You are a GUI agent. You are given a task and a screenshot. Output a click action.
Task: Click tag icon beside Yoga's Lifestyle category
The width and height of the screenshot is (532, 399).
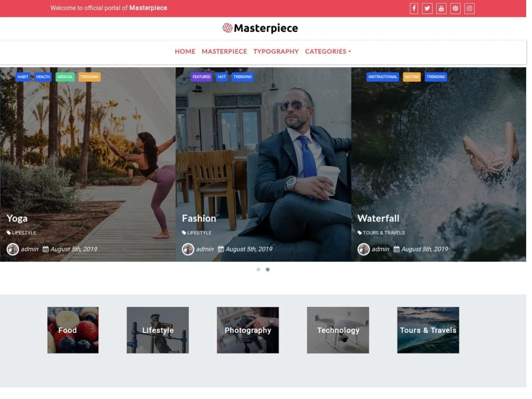tap(8, 233)
